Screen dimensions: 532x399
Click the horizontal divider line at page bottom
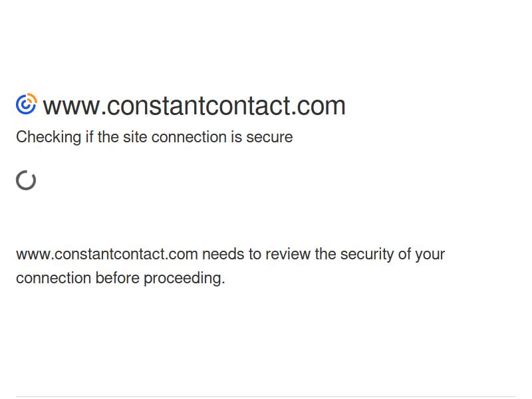266,396
